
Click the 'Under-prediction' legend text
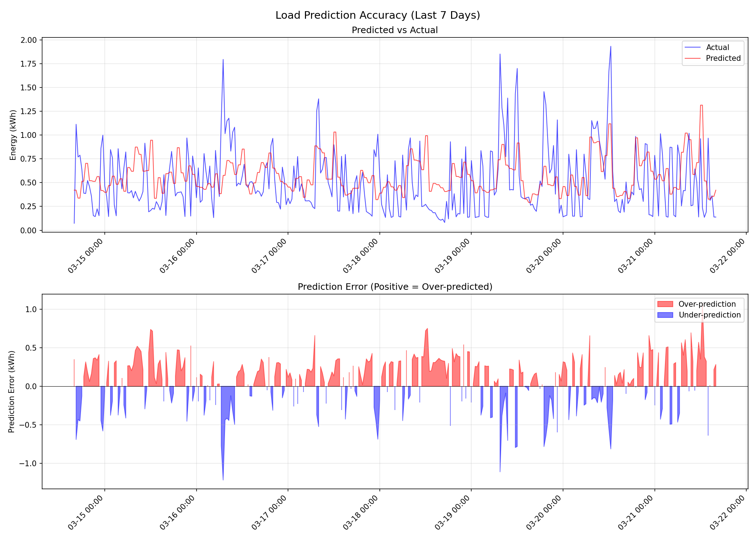(709, 315)
